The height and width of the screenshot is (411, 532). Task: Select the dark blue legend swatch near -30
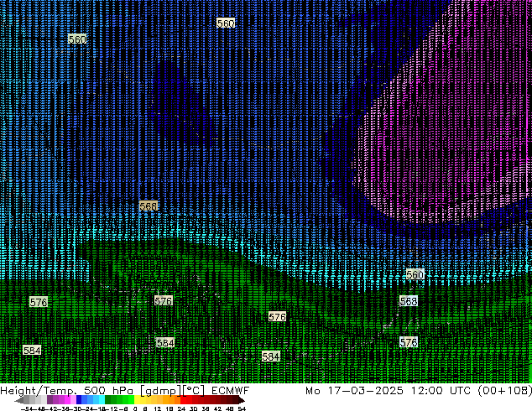coord(79,400)
